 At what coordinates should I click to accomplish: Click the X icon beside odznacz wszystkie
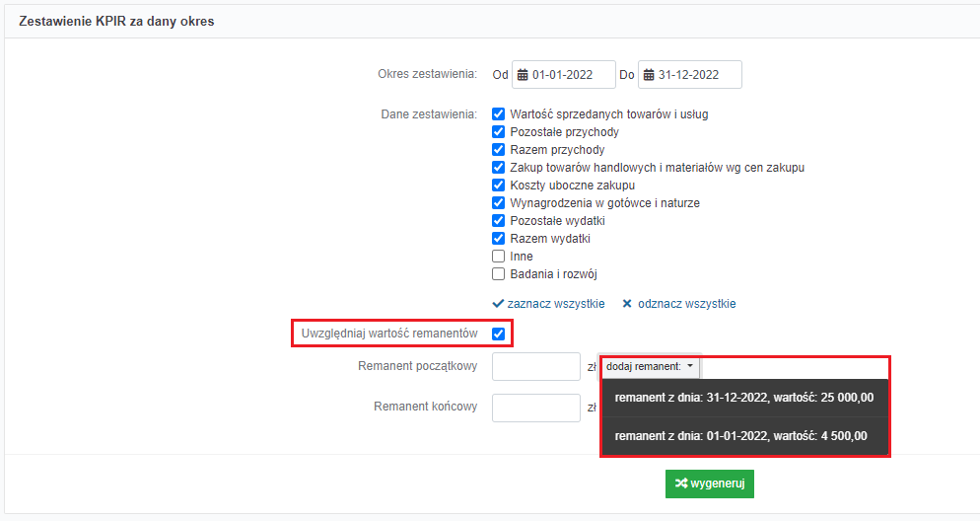[x=627, y=303]
